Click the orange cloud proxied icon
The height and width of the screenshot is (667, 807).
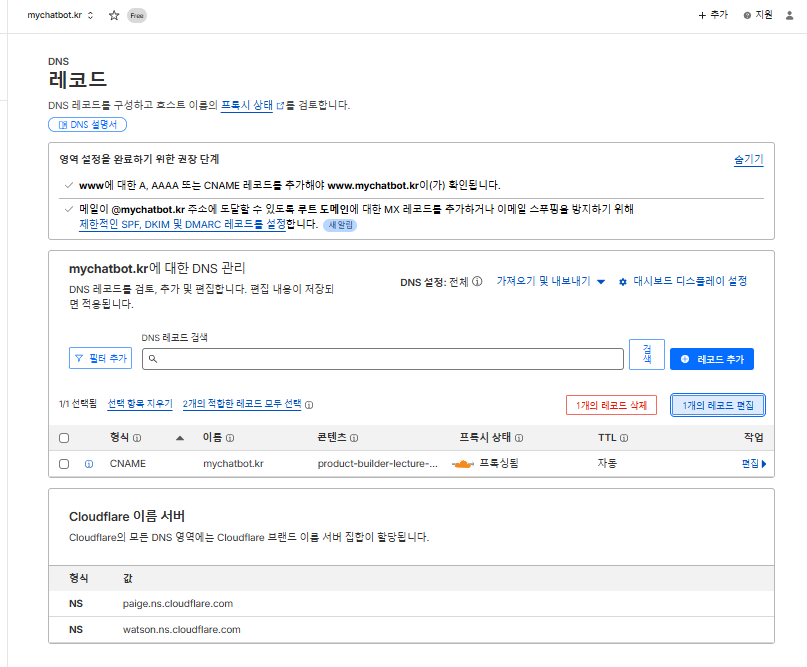(463, 464)
